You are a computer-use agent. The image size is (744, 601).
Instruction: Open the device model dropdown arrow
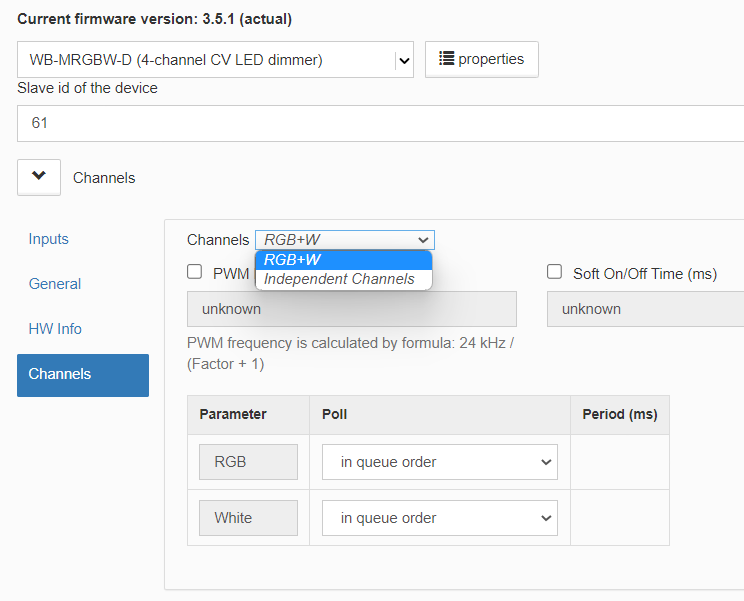(404, 60)
